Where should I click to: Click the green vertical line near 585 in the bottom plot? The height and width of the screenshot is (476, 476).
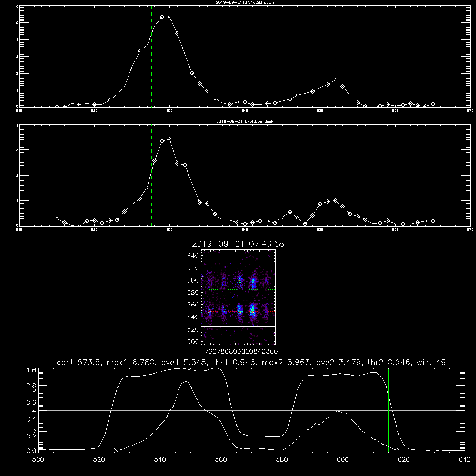tap(296, 410)
